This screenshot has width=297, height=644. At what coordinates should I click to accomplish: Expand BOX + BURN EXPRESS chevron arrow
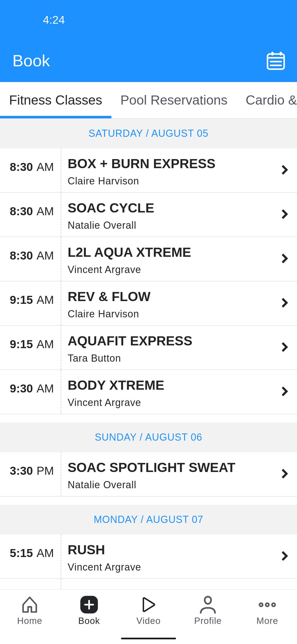click(x=285, y=170)
